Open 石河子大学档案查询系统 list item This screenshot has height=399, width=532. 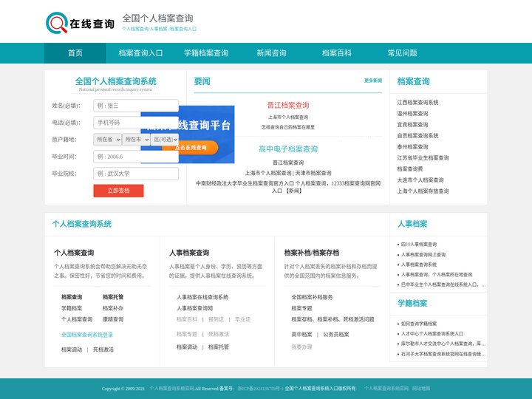pos(443,354)
